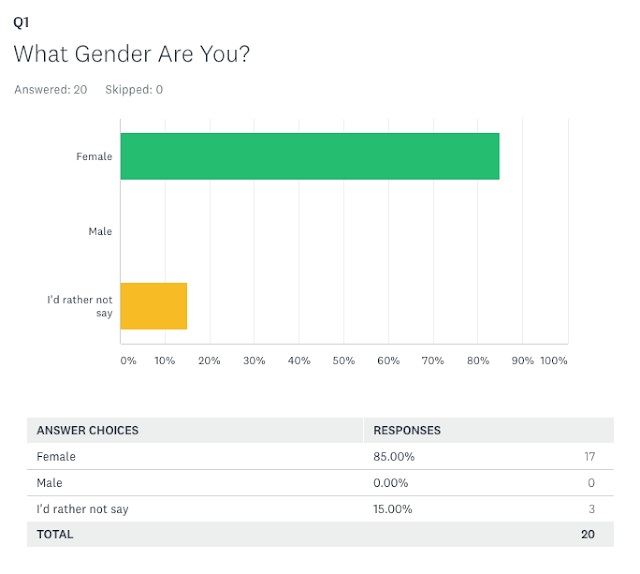Screen dimensions: 640x574
Task: Click the green Female bar
Action: tap(310, 156)
